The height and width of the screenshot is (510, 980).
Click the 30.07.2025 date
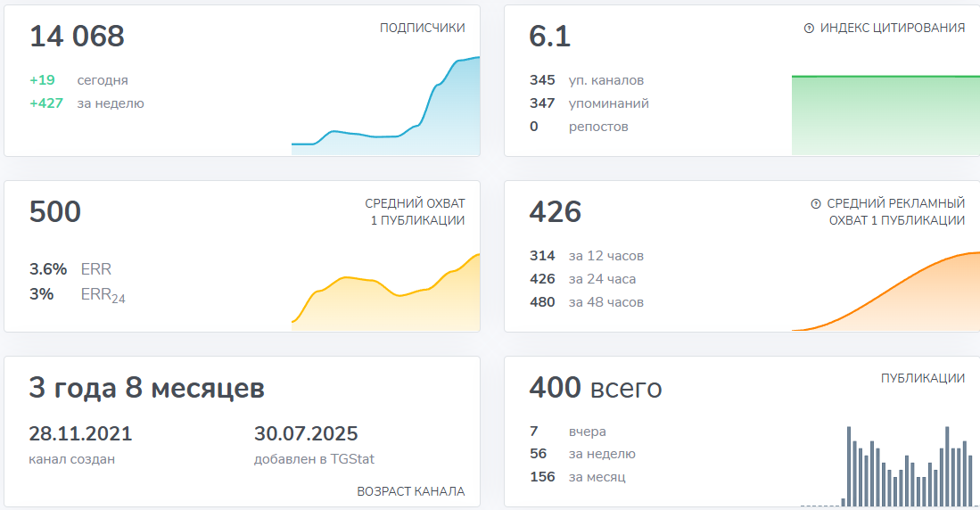point(306,433)
